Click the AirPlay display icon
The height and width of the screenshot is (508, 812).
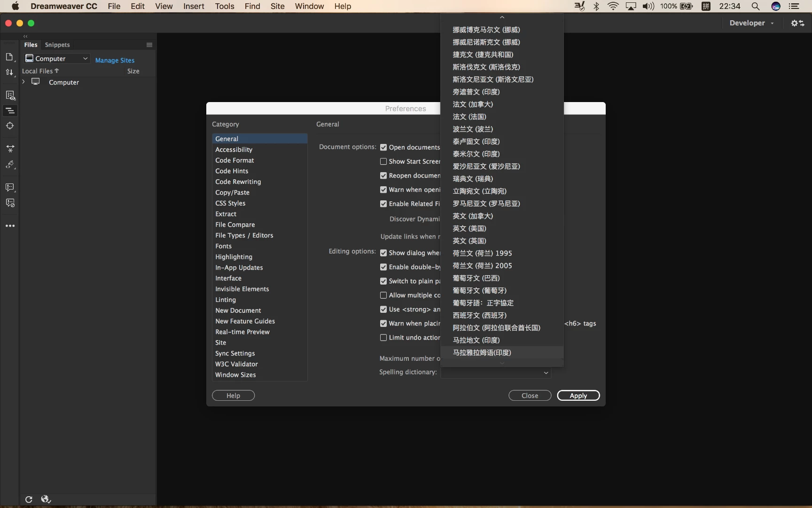[x=631, y=6]
